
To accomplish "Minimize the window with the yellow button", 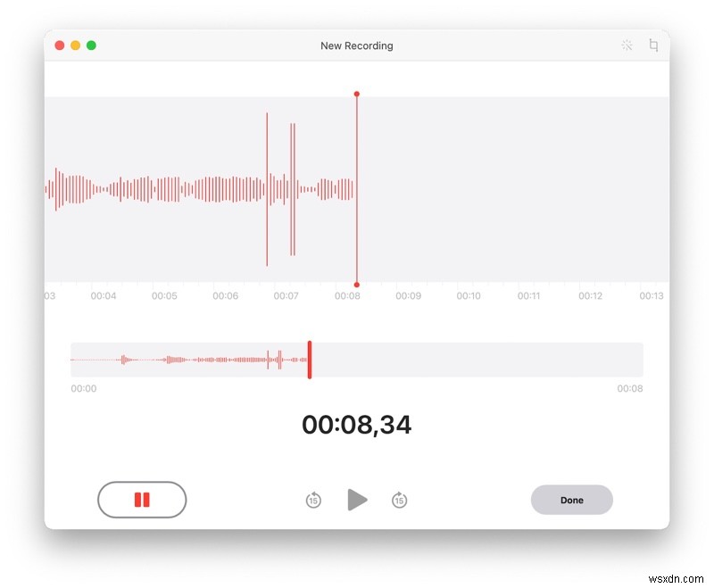I will pos(76,45).
